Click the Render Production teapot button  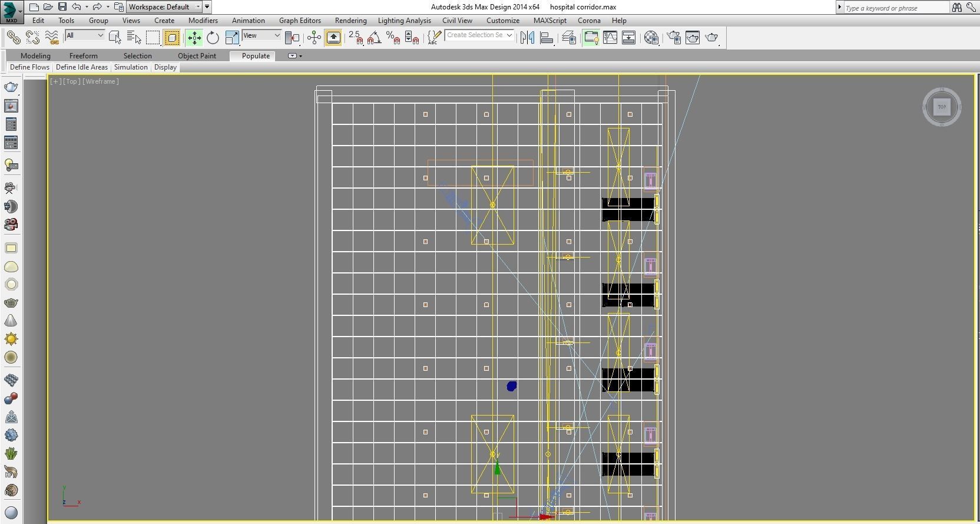pos(712,38)
